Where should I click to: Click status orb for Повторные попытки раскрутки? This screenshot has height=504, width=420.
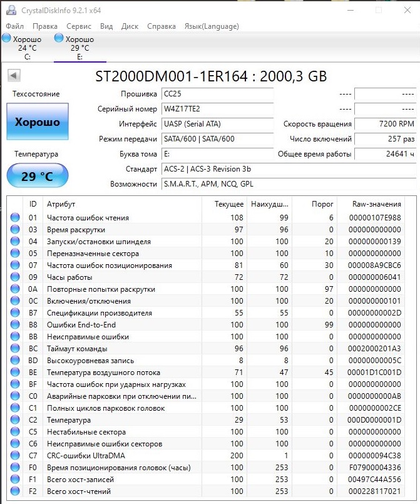(x=15, y=289)
